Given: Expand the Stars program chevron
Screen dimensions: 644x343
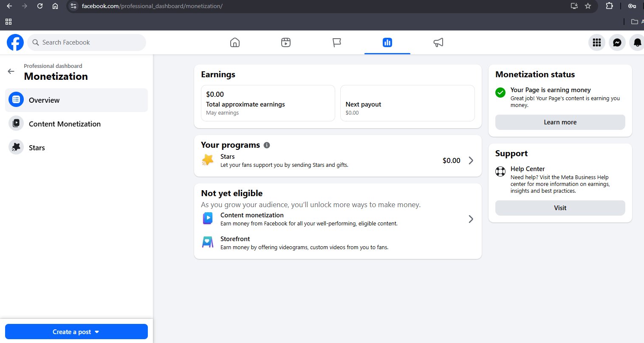Looking at the screenshot, I should (x=471, y=160).
